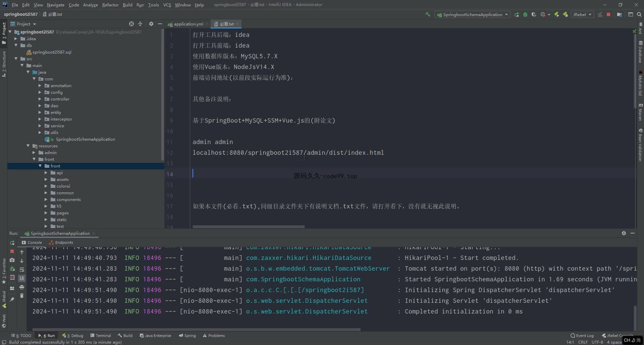Open the Project Structure icon in toolbar
The height and width of the screenshot is (345, 644).
pyautogui.click(x=620, y=14)
